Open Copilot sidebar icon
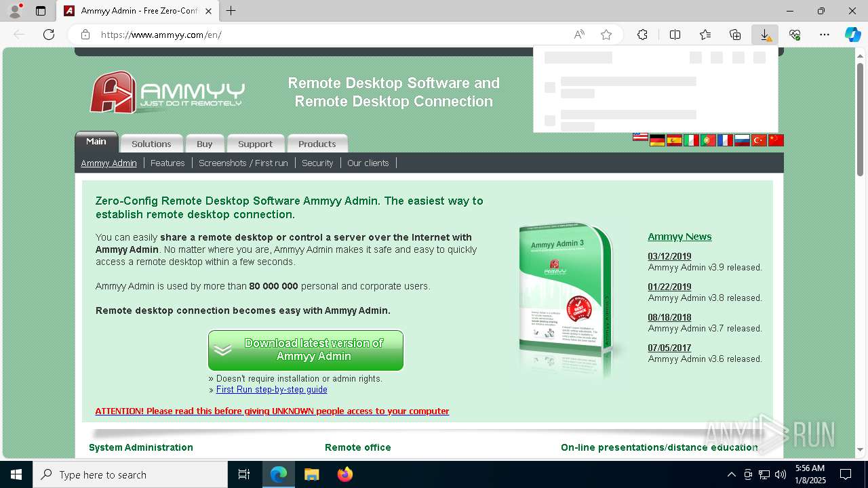Image resolution: width=868 pixels, height=488 pixels. click(x=852, y=35)
